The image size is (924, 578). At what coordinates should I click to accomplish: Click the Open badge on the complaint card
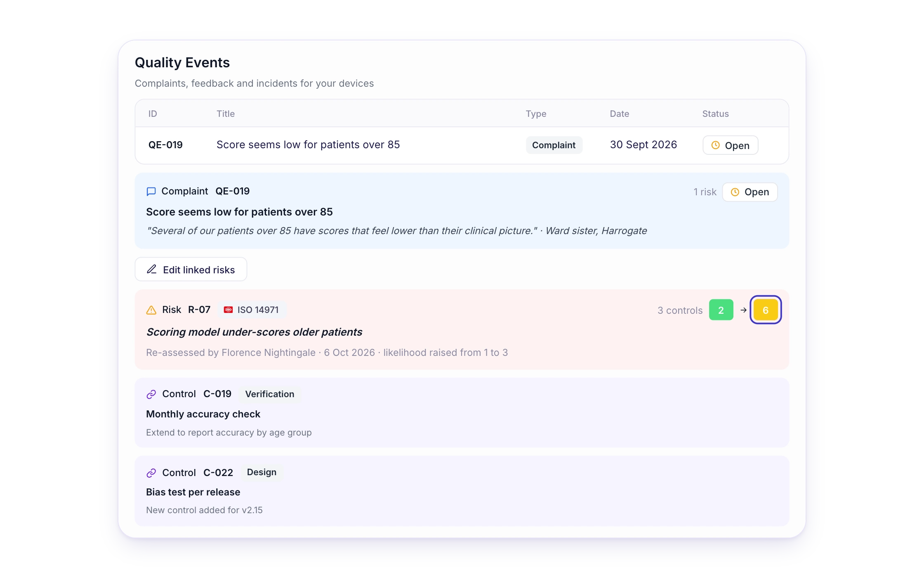click(x=750, y=192)
